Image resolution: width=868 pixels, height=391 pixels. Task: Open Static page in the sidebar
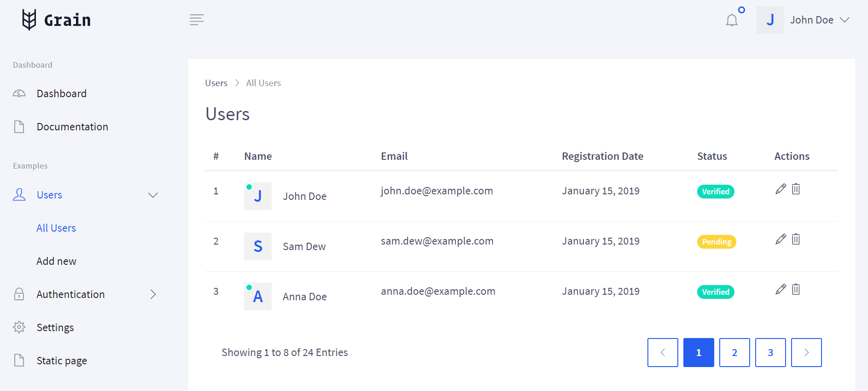click(x=62, y=361)
